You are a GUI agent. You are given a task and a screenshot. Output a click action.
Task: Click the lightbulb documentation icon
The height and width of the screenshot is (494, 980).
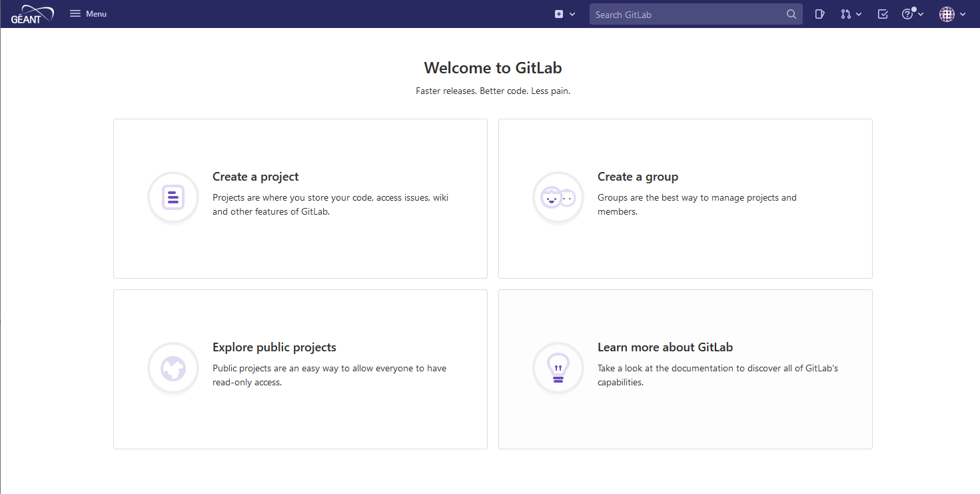coord(558,368)
